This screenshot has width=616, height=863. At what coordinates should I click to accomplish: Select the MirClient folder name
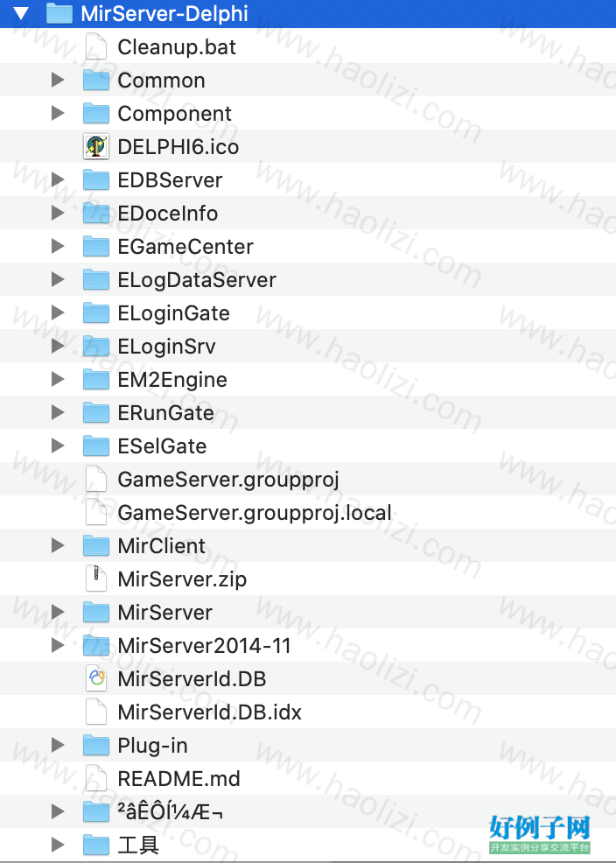point(161,546)
